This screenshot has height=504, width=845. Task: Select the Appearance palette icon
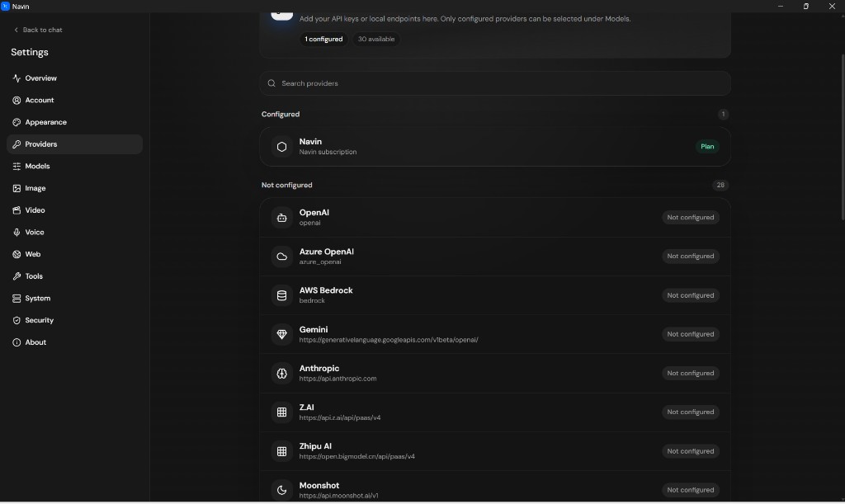(17, 122)
